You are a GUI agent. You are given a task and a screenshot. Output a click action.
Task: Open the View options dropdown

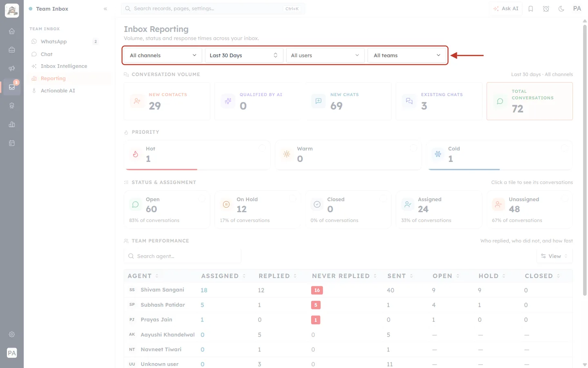coord(555,256)
